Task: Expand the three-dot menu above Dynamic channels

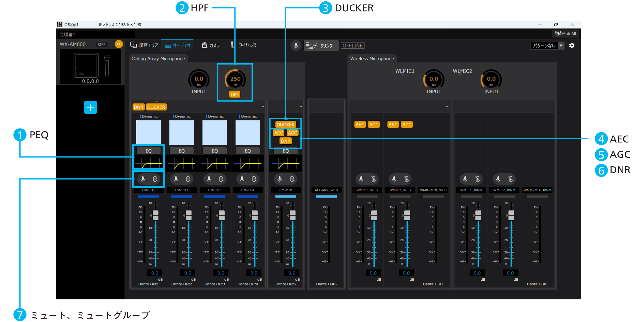Action: (262, 107)
